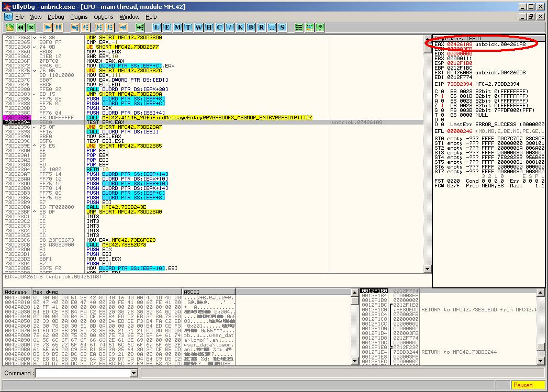This screenshot has width=548, height=392.
Task: Click the Command input field
Action: click(x=83, y=374)
